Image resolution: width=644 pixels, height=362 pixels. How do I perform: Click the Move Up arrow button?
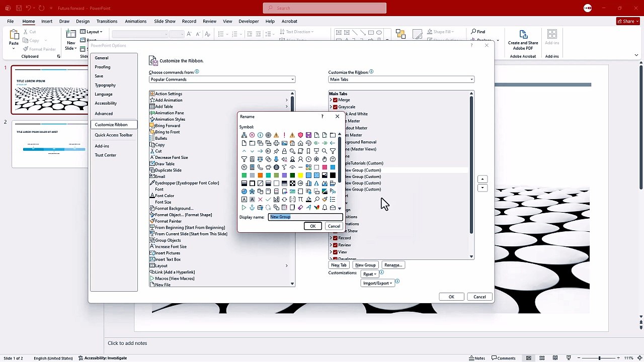[482, 179]
